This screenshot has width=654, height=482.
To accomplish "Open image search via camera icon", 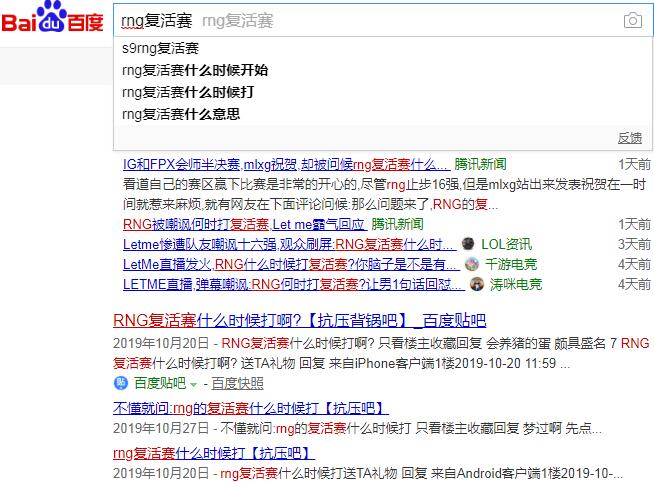I will [632, 21].
